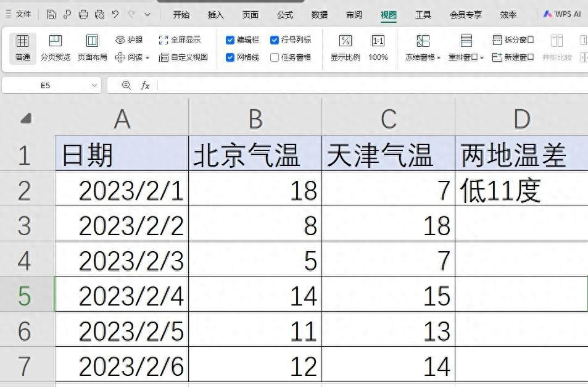Switch to the 开始 tab

pos(181,15)
